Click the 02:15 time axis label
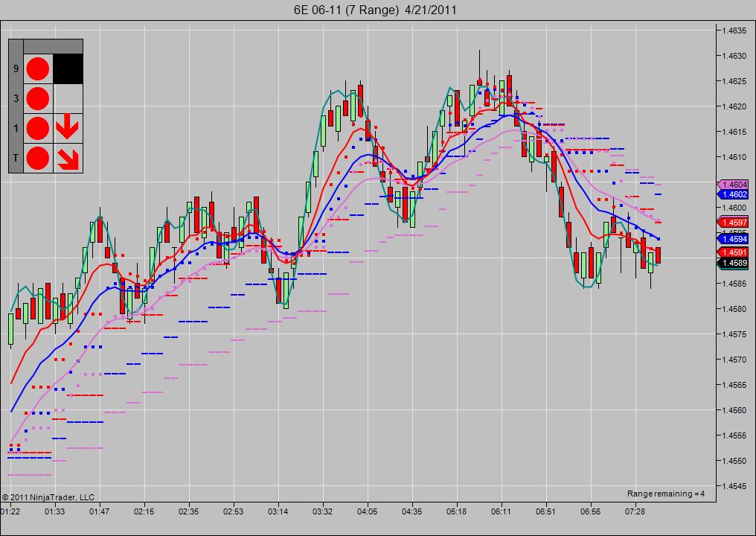 click(x=144, y=511)
